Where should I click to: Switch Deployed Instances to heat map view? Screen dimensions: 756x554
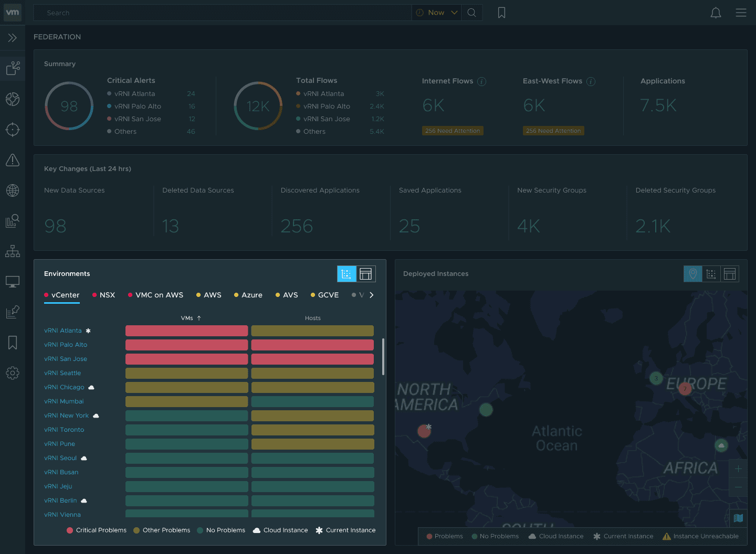[x=711, y=274]
